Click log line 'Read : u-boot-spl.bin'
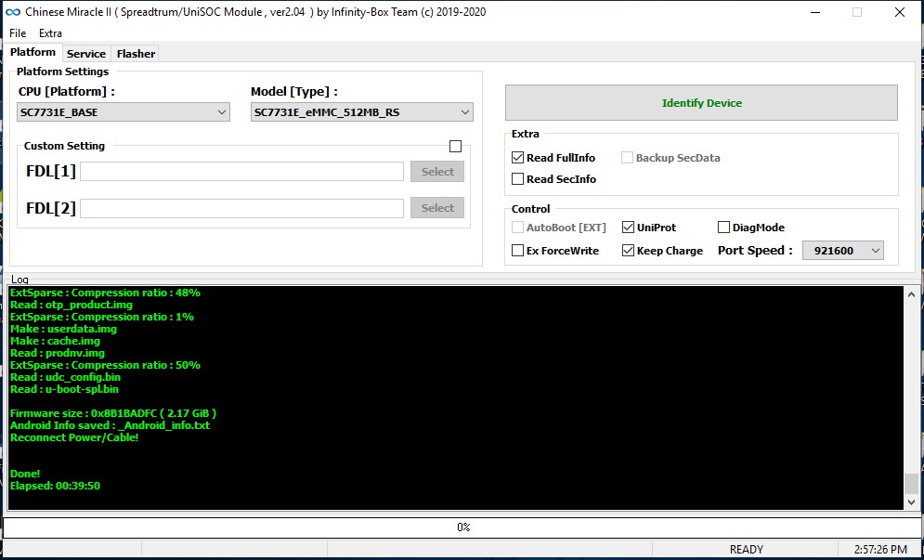This screenshot has width=924, height=560. pyautogui.click(x=65, y=389)
